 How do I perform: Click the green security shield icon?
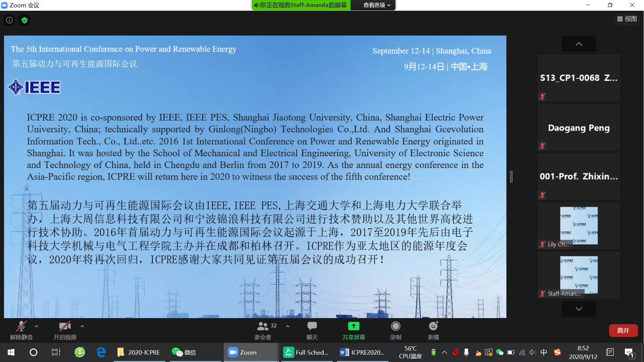point(24,20)
